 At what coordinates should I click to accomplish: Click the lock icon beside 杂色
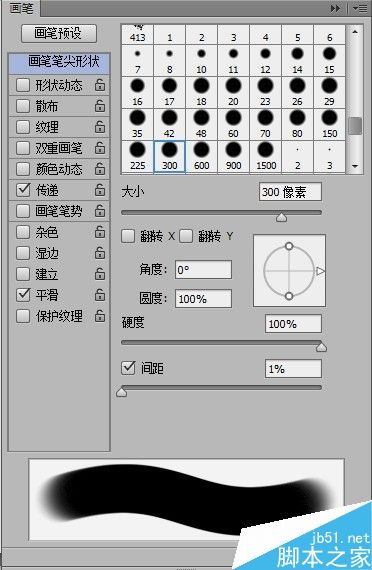pos(100,232)
